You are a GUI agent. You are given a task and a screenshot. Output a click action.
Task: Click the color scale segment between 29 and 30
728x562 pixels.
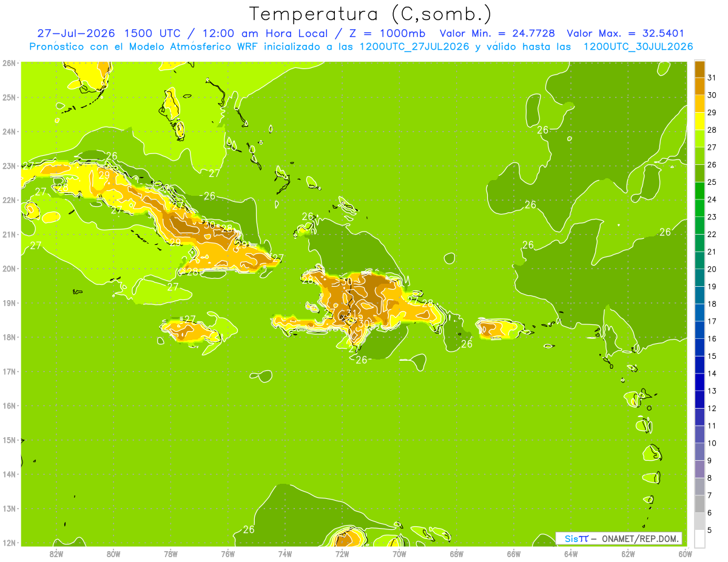[x=699, y=104]
